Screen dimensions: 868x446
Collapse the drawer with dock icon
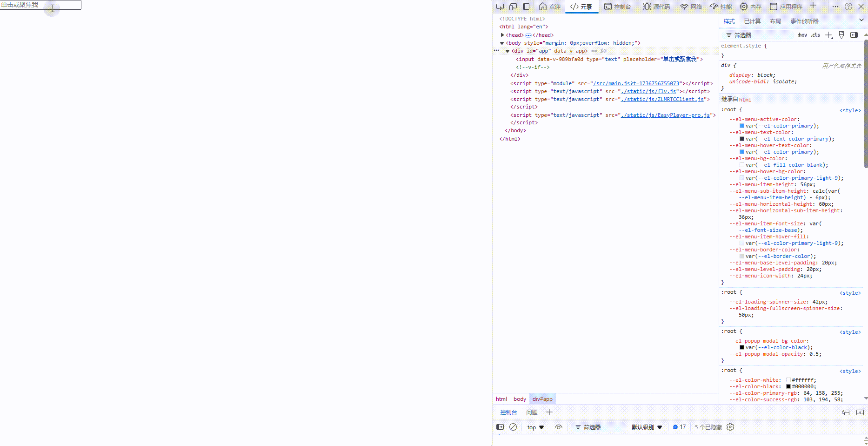(860, 412)
